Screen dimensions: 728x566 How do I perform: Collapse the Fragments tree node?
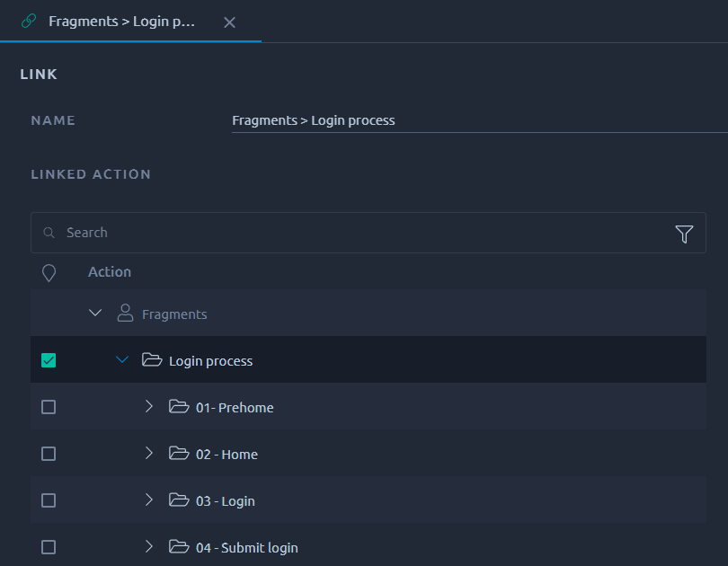click(95, 313)
